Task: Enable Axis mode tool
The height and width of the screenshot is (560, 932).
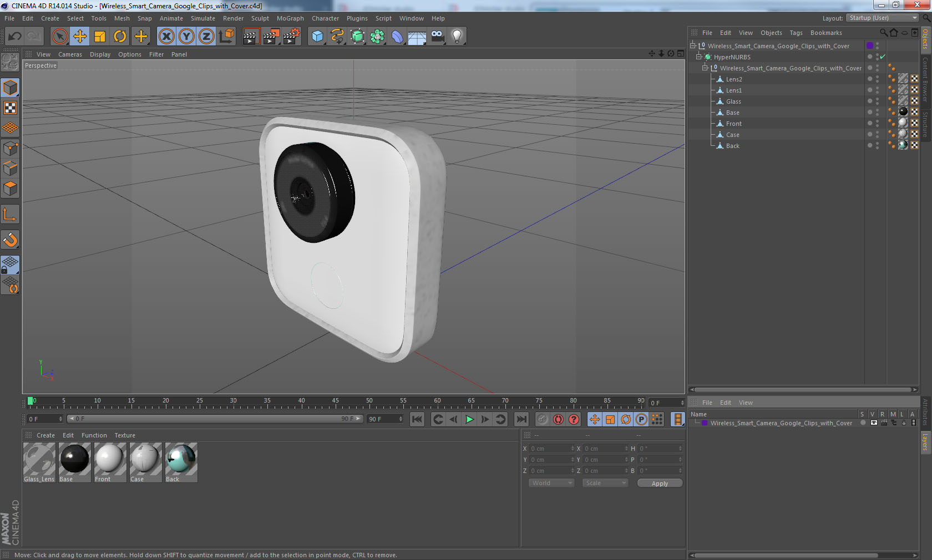Action: (10, 215)
